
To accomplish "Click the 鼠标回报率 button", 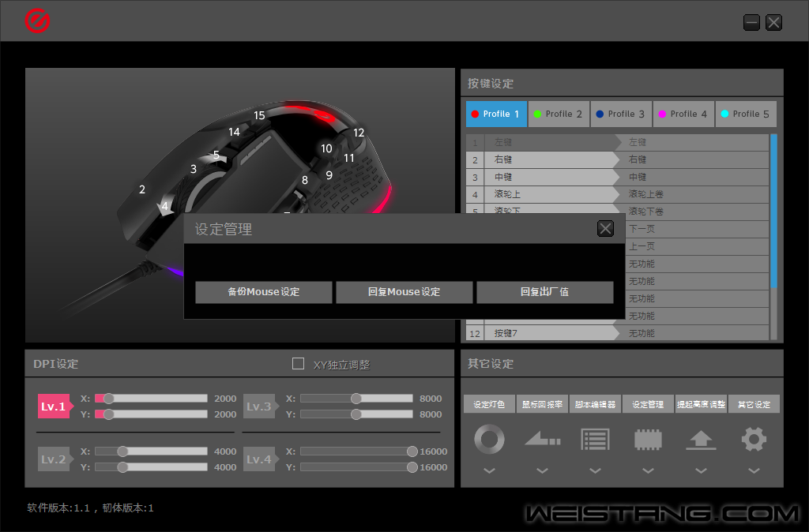I will click(542, 404).
